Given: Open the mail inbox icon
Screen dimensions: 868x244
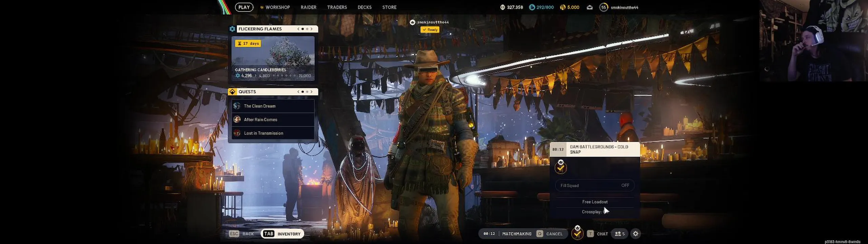Looking at the screenshot, I should tap(590, 7).
